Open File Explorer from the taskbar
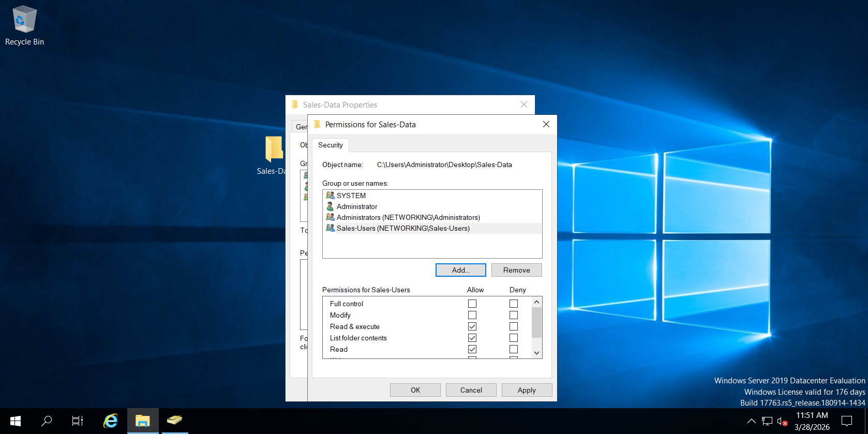This screenshot has height=434, width=868. [x=142, y=421]
